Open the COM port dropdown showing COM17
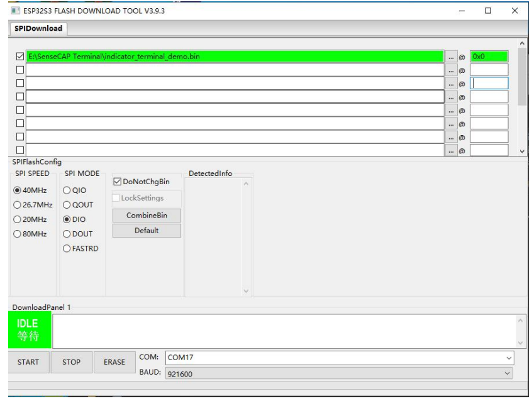This screenshot has width=532, height=401. [340, 357]
